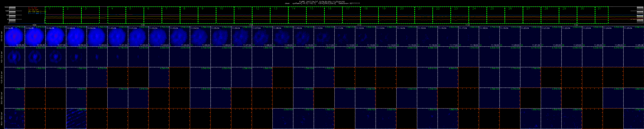Click the '12.0-25.0 keV' row label
Screen dimensions: 644x129
[x=2, y=77]
